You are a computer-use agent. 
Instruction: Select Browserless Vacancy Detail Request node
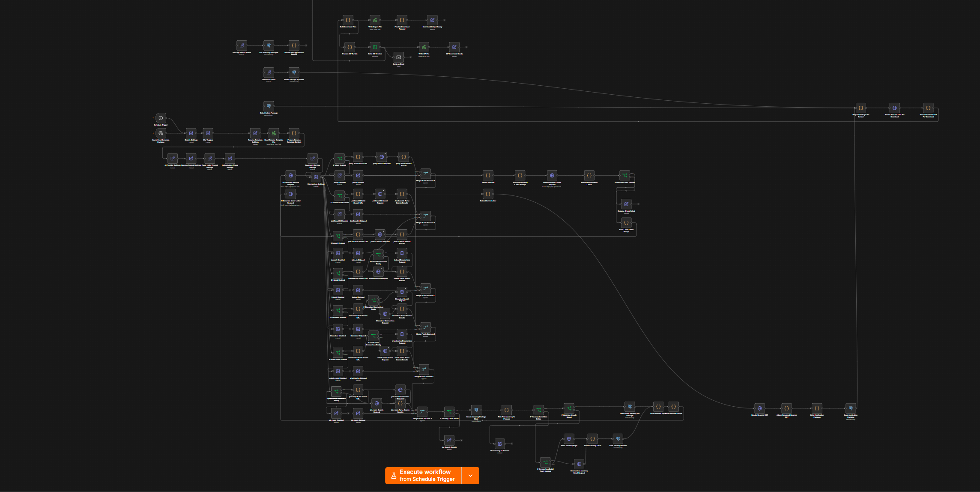(x=579, y=464)
